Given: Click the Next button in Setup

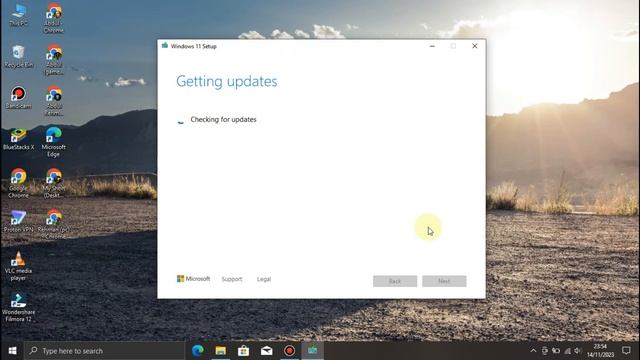Looking at the screenshot, I should click(444, 281).
